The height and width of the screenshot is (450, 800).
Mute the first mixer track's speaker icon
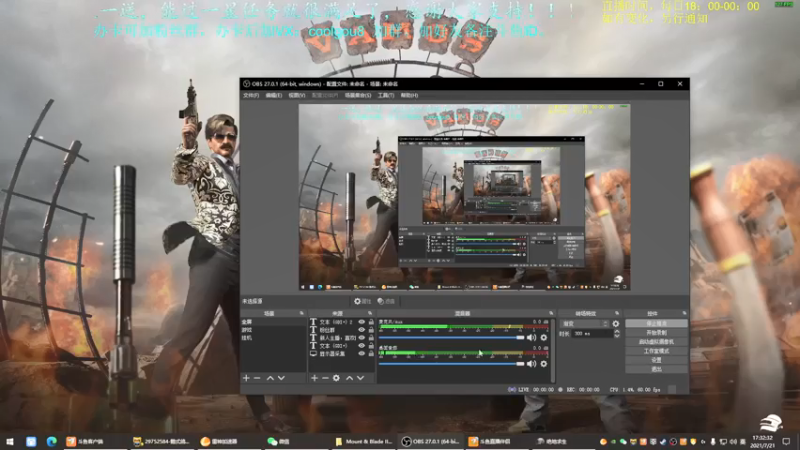point(531,337)
